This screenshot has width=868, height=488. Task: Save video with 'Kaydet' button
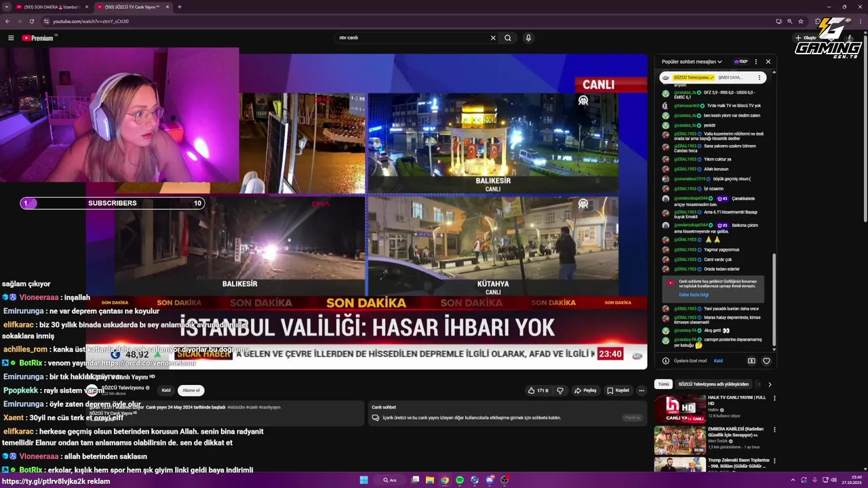point(618,390)
